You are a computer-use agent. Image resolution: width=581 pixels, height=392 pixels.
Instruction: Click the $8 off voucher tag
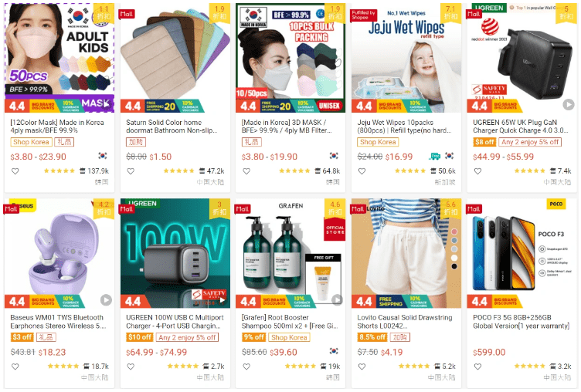484,142
